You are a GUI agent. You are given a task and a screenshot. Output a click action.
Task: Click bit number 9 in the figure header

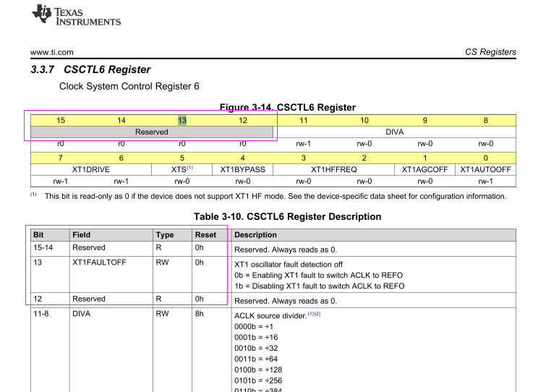pos(425,121)
